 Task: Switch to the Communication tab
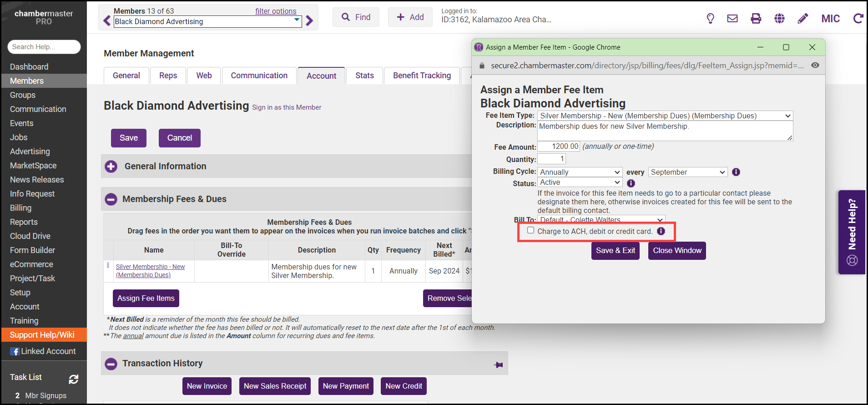(x=259, y=76)
